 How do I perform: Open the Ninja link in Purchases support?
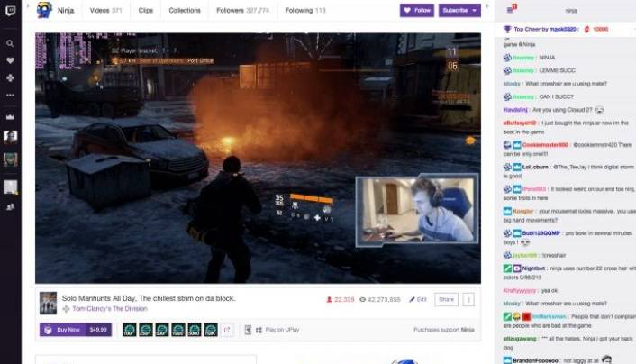(x=468, y=330)
